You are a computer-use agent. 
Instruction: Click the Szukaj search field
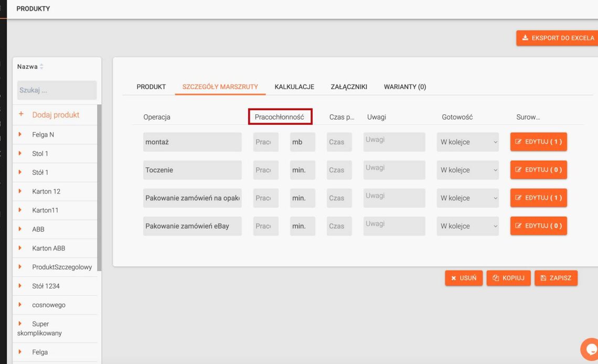click(57, 90)
